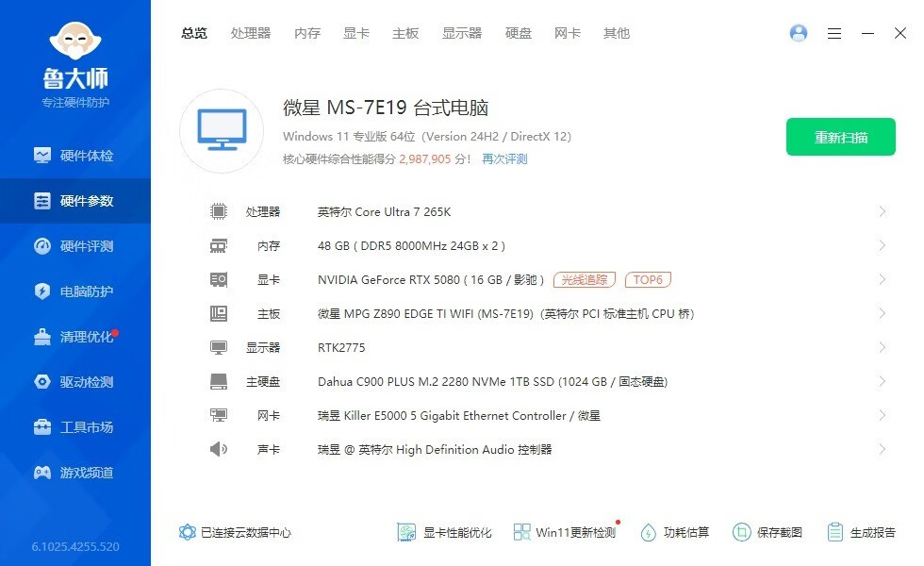Click Dahua C900 PLUS SSD text
The image size is (924, 566).
pos(492,381)
